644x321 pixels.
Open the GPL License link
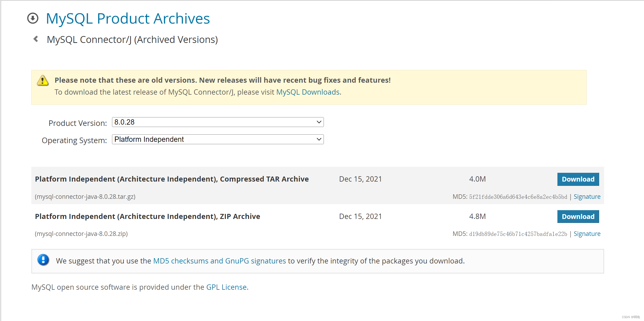click(226, 287)
